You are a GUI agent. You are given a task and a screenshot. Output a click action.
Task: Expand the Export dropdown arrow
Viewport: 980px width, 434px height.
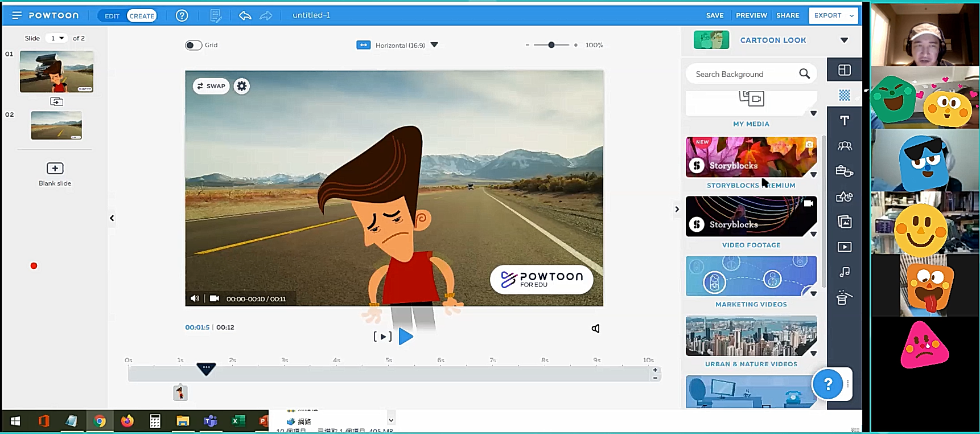852,16
